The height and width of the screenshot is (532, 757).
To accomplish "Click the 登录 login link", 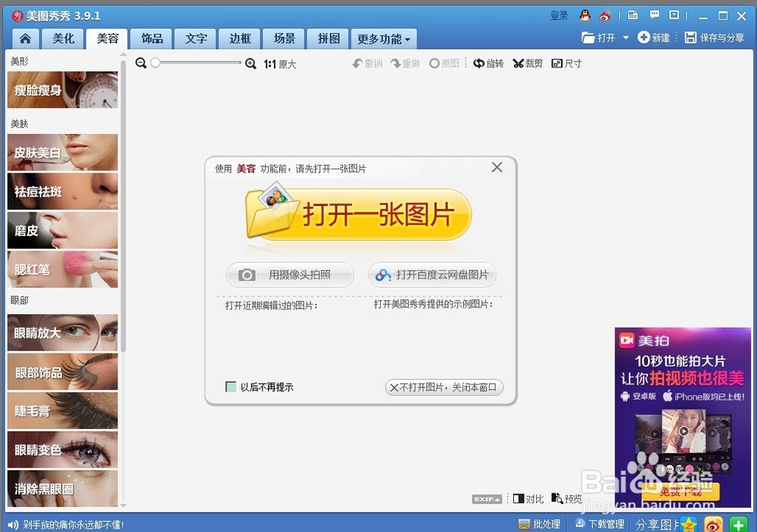I will (559, 16).
